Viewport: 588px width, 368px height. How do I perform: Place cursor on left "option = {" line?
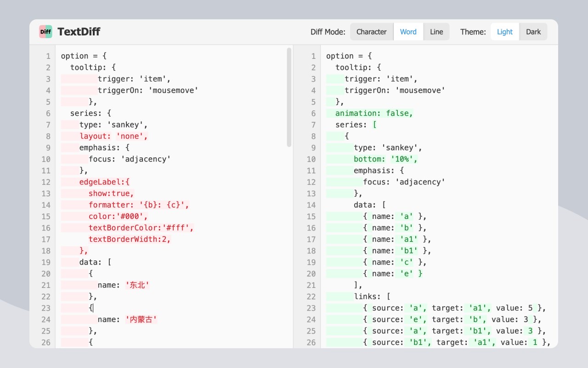click(84, 56)
